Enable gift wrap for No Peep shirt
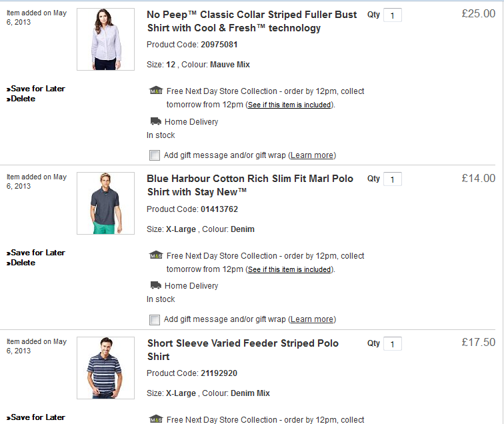This screenshot has height=424, width=504. point(155,155)
